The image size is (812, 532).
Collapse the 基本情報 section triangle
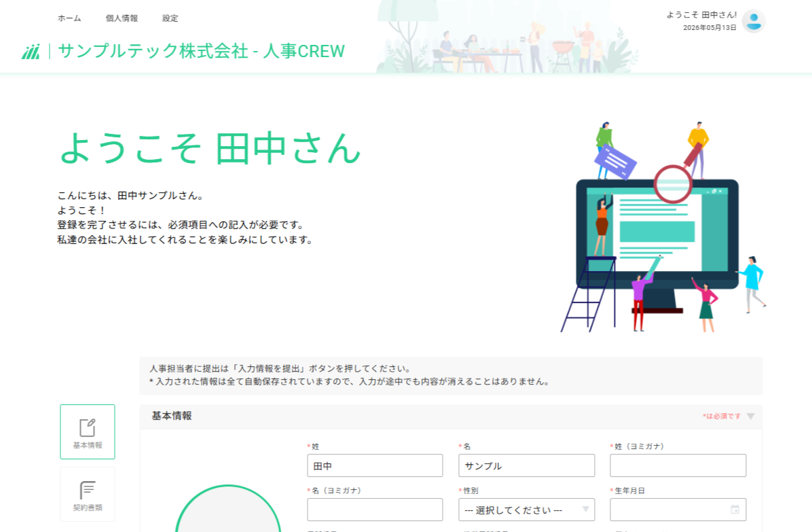751,416
